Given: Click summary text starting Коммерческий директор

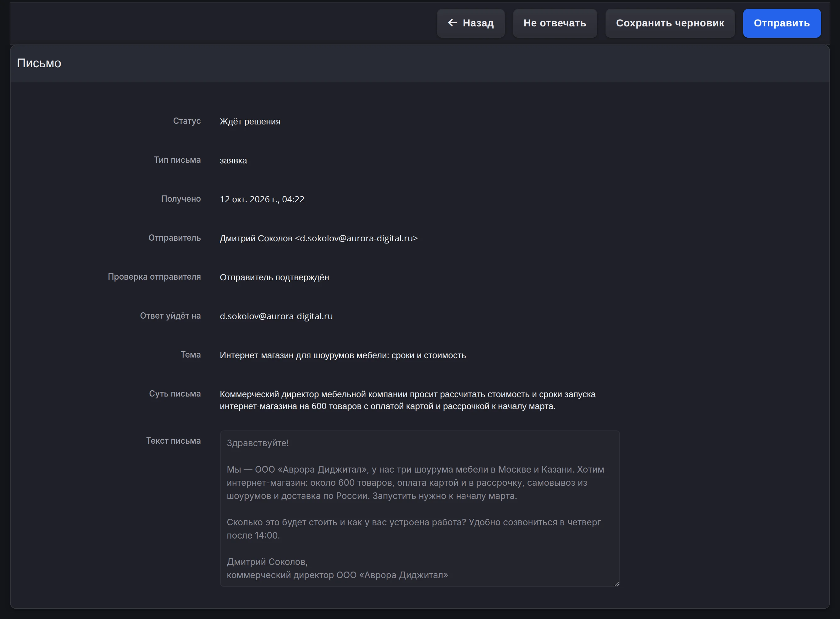Looking at the screenshot, I should (x=407, y=400).
